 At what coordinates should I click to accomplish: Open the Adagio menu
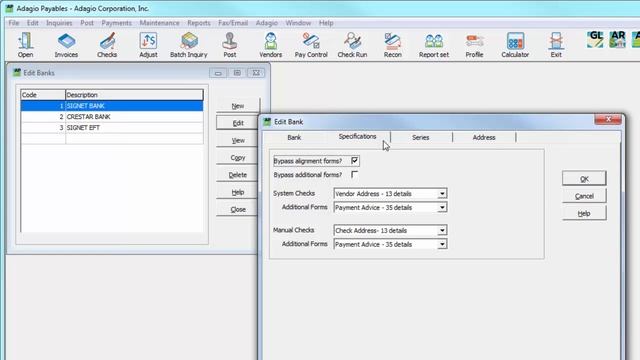tap(267, 23)
